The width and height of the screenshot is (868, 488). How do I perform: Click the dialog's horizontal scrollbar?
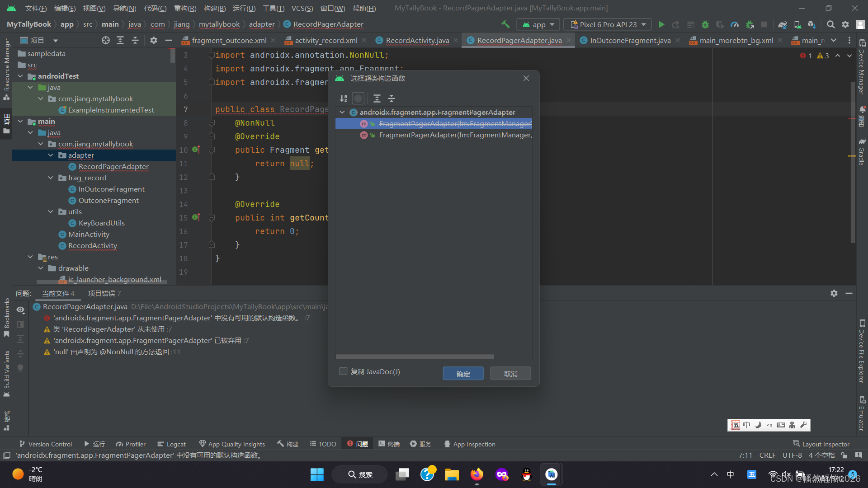tap(415, 357)
